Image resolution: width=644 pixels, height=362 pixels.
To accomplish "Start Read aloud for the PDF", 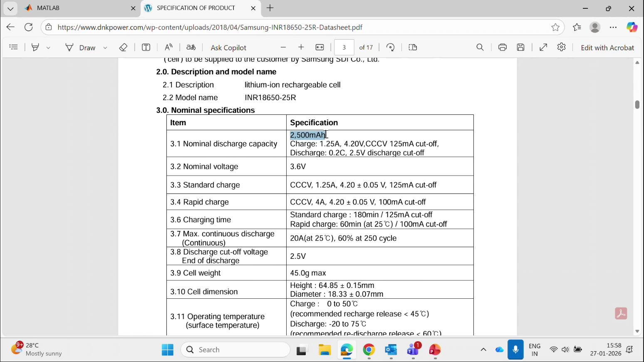I will 168,47.
